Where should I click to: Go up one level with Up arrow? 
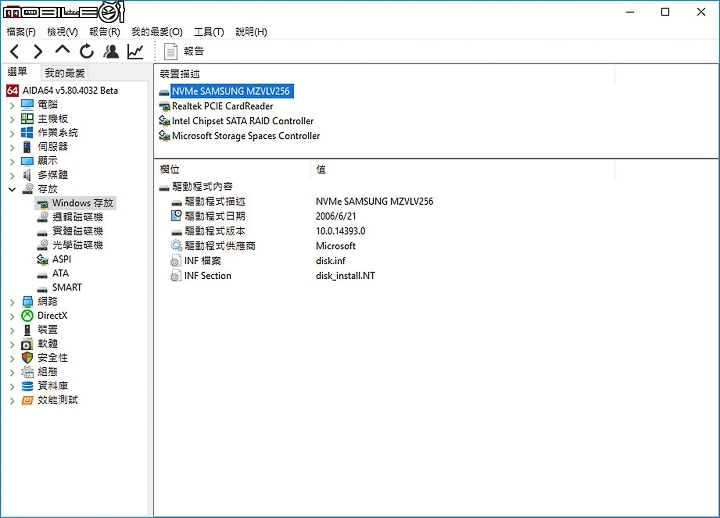coord(62,50)
